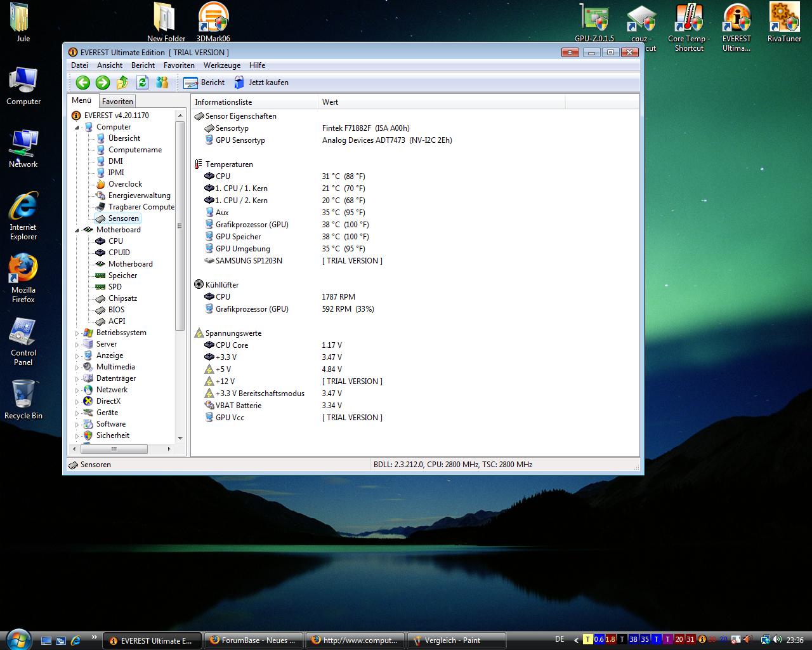Click the DE language indicator

point(560,640)
